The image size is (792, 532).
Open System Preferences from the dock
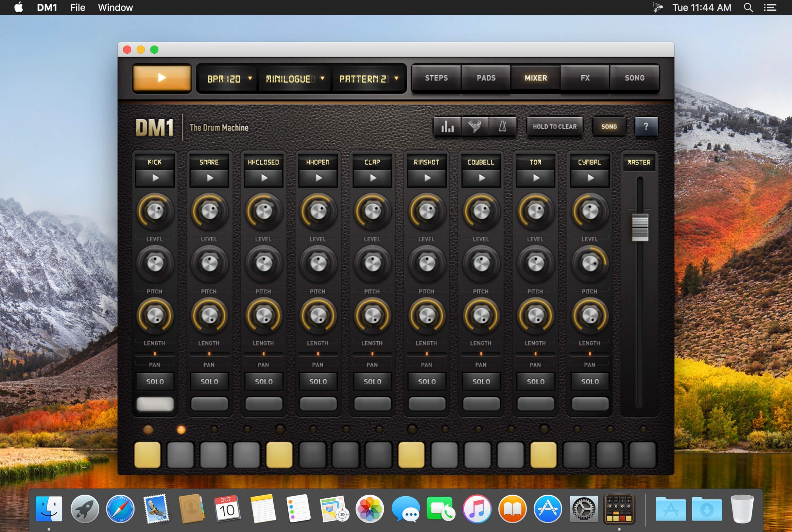[584, 509]
